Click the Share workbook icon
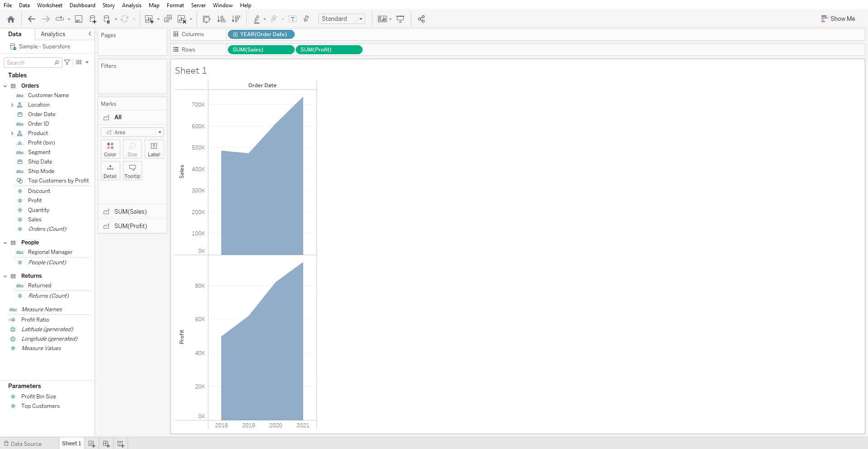This screenshot has height=449, width=868. tap(421, 19)
